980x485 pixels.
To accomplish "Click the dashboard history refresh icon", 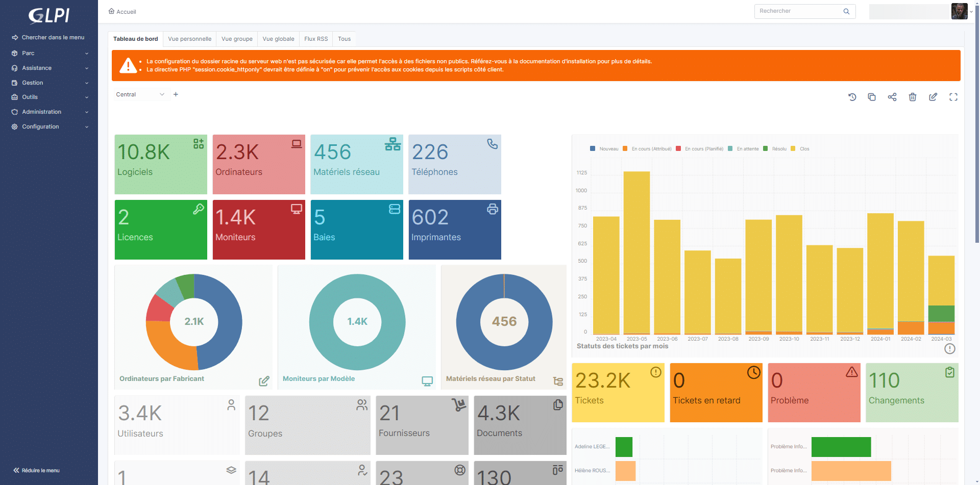I will coord(852,97).
